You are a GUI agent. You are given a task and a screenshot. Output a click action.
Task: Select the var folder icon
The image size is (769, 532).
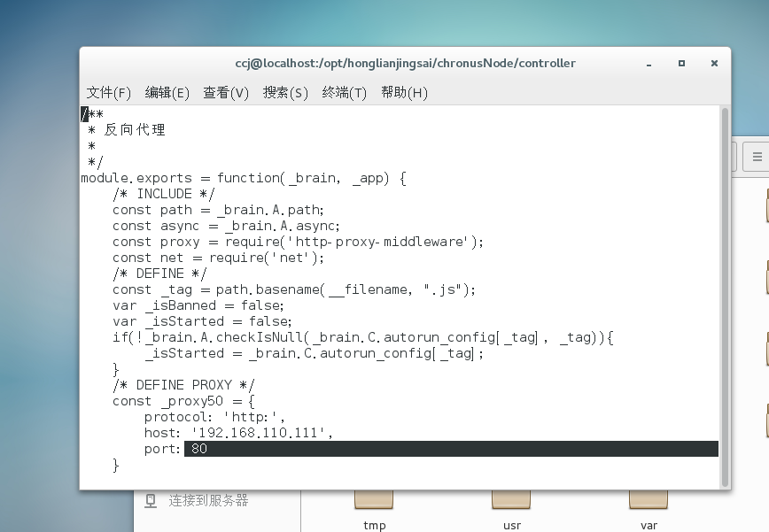coord(649,501)
